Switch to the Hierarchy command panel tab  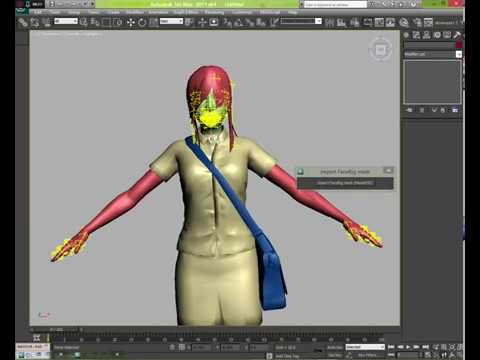click(426, 35)
